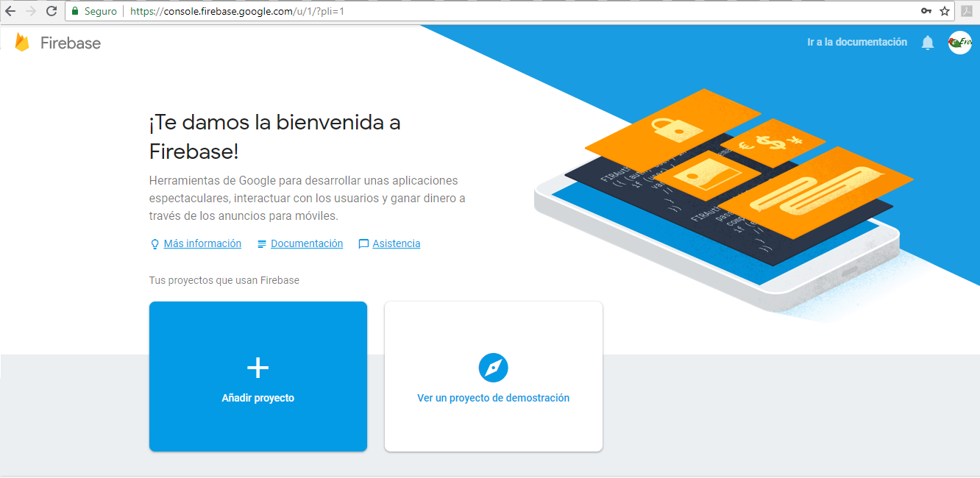
Task: Click the compass icon in demo project card
Action: [493, 368]
